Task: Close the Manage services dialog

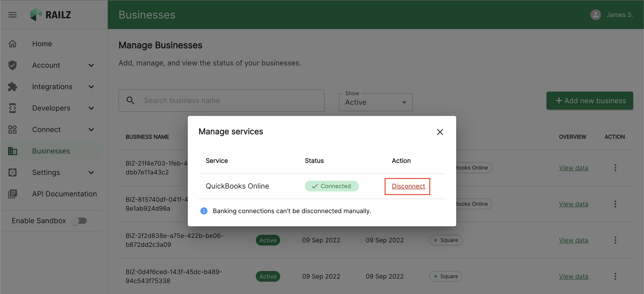Action: point(440,132)
